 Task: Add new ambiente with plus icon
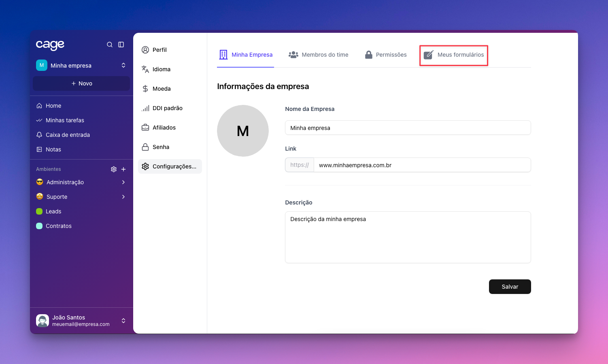click(123, 169)
